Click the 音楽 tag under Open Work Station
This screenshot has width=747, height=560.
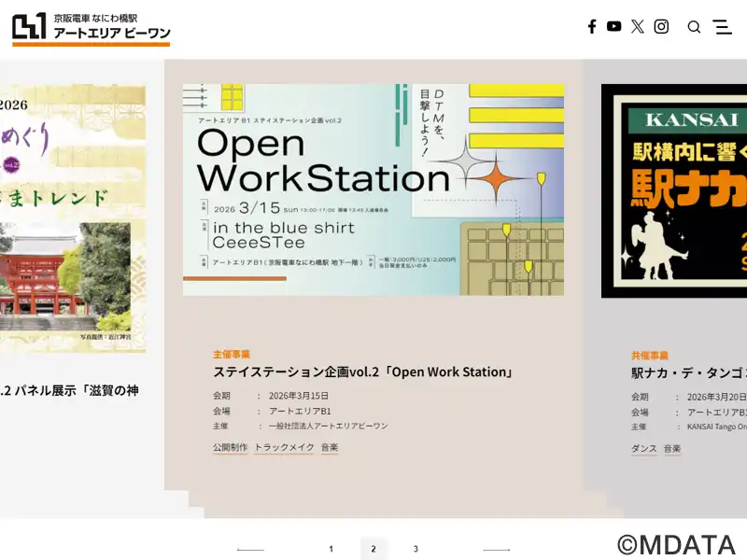[x=330, y=448]
